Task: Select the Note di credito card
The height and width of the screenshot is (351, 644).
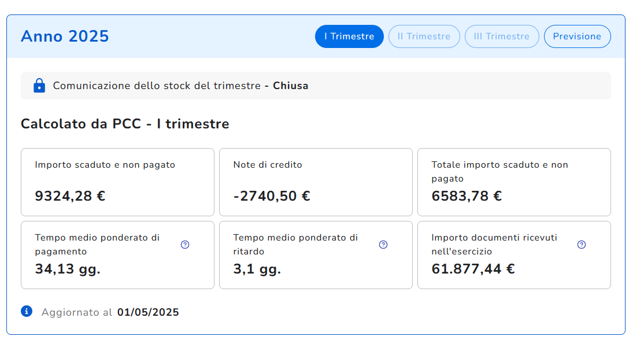Action: click(x=316, y=182)
